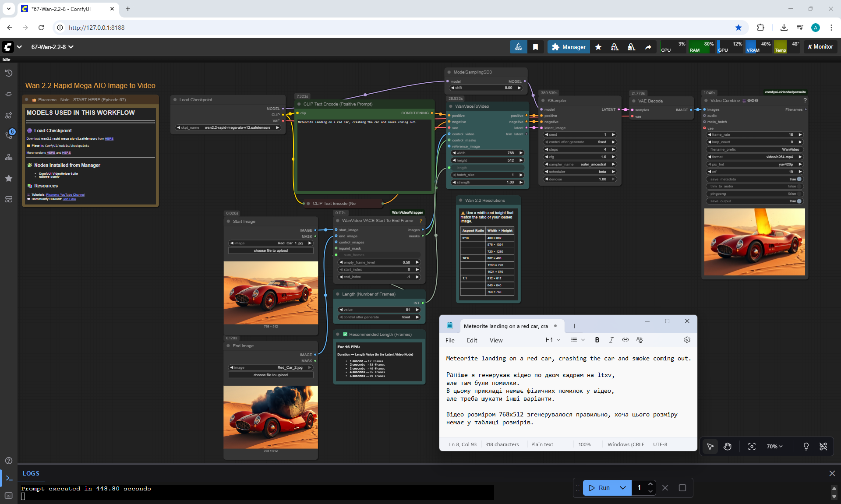Click the bookmark icon in top toolbar

[535, 47]
